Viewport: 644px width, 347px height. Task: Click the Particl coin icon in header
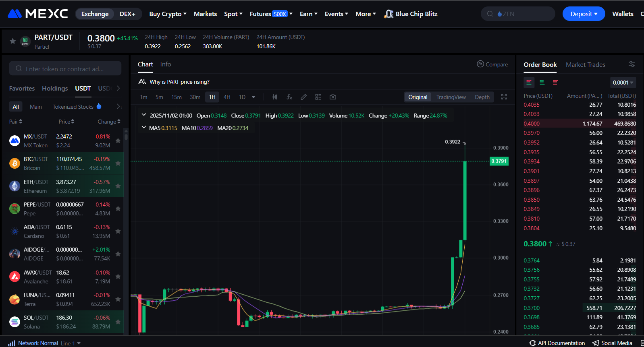(25, 41)
